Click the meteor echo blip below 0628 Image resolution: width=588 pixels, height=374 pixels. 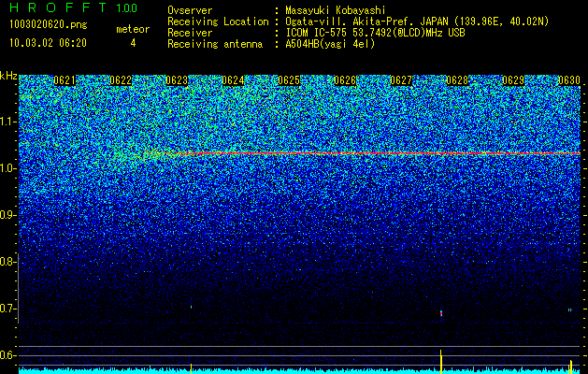[x=441, y=313]
